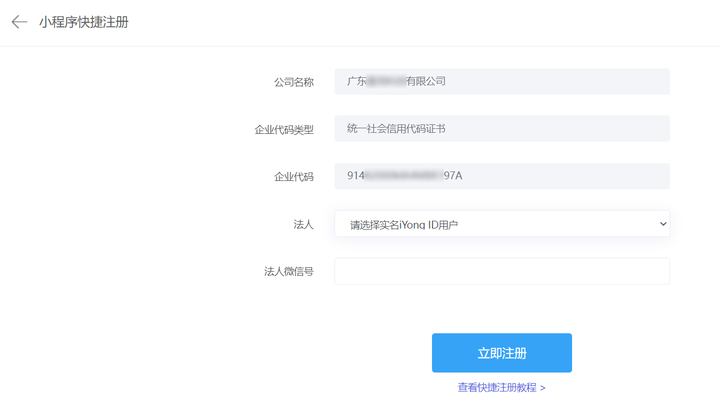This screenshot has width=720, height=405.
Task: Click the 企业代码 field
Action: [x=502, y=176]
